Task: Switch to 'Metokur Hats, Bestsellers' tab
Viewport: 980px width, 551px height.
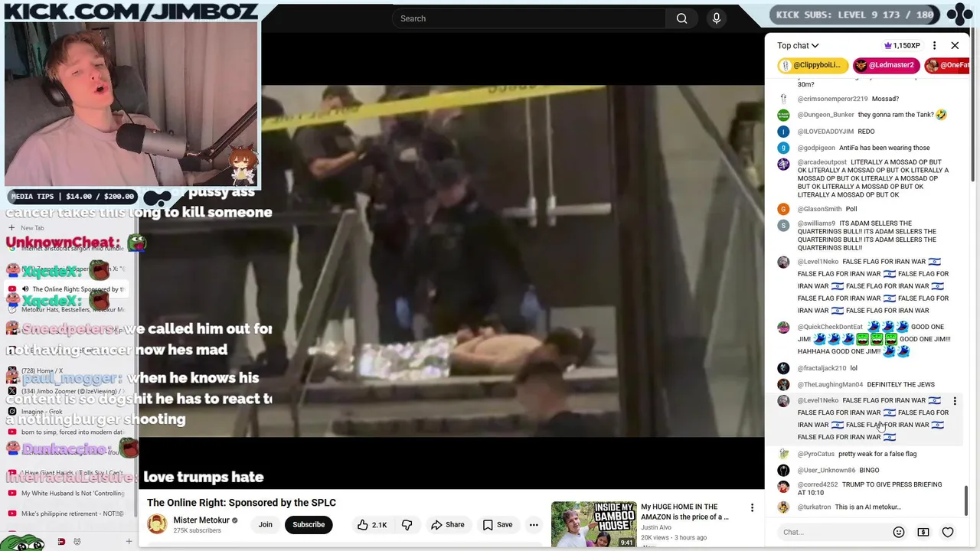Action: coord(66,310)
